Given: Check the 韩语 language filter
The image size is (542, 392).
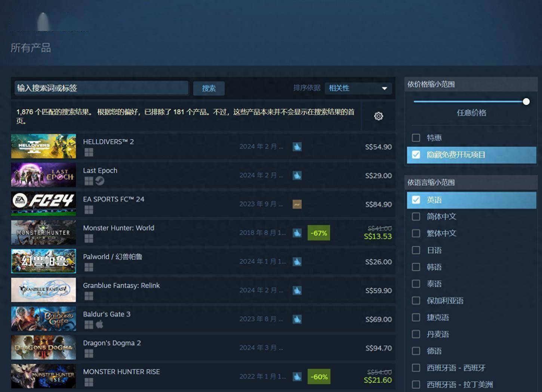Looking at the screenshot, I should pos(416,267).
